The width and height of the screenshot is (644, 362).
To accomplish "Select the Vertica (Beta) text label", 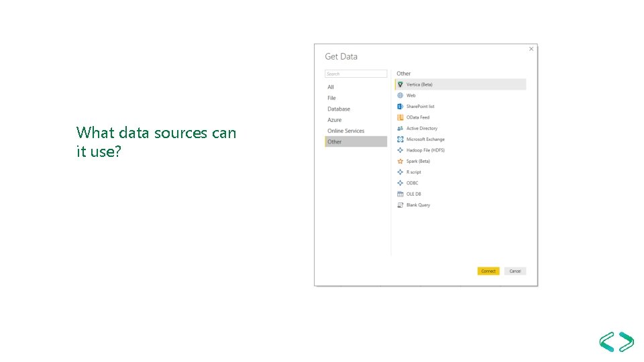I will coord(419,84).
